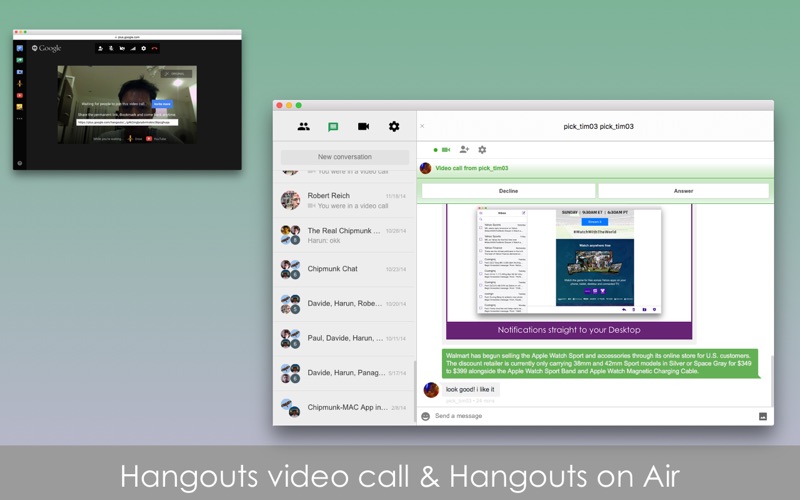Click the 'Video call from pick_tim03' notice
This screenshot has height=500, width=800.
click(471, 168)
